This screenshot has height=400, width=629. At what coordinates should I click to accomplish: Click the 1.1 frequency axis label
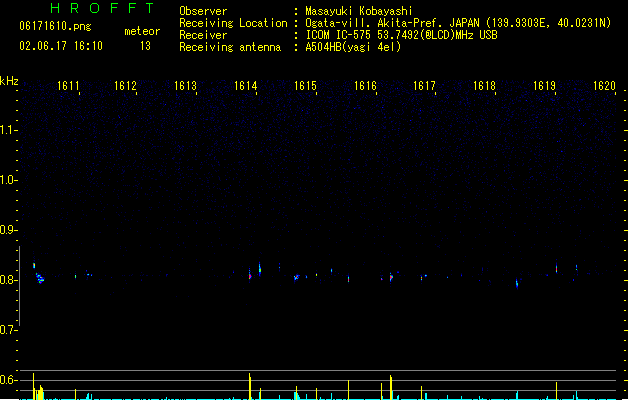click(x=8, y=130)
